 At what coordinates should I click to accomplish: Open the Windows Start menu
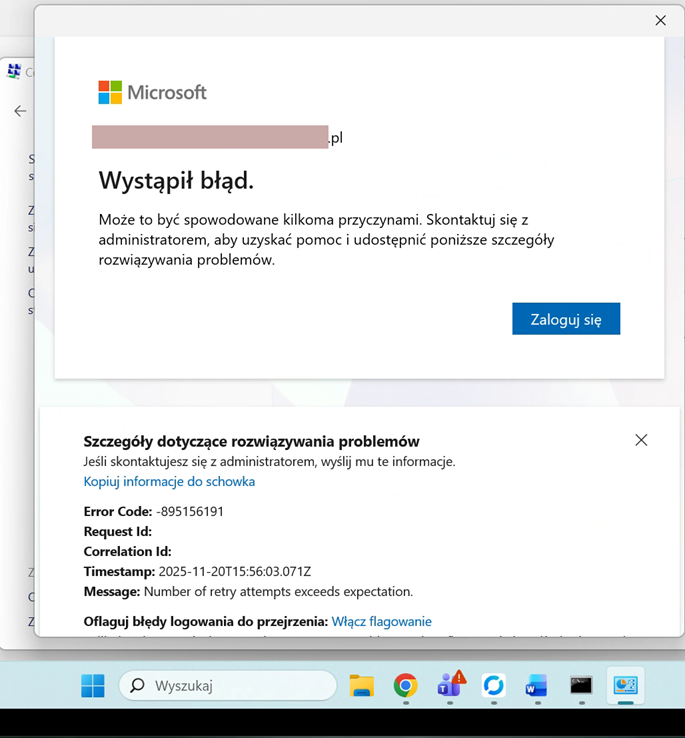93,685
